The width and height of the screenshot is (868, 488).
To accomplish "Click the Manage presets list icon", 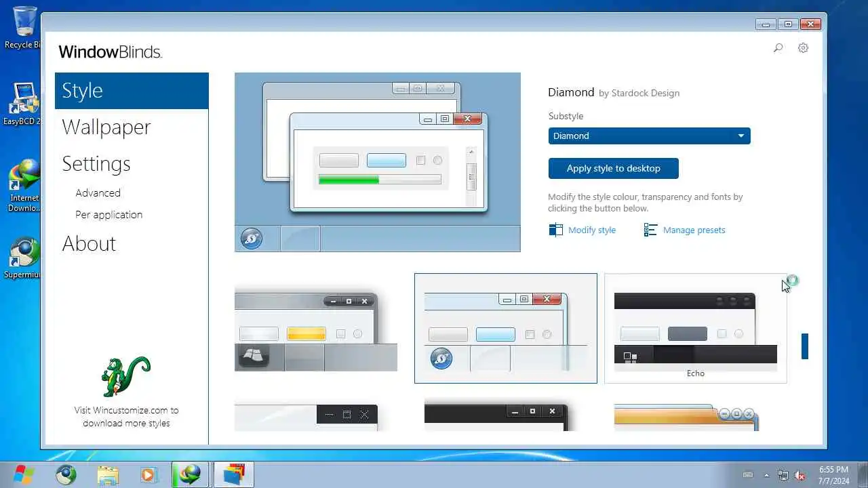I will [650, 230].
